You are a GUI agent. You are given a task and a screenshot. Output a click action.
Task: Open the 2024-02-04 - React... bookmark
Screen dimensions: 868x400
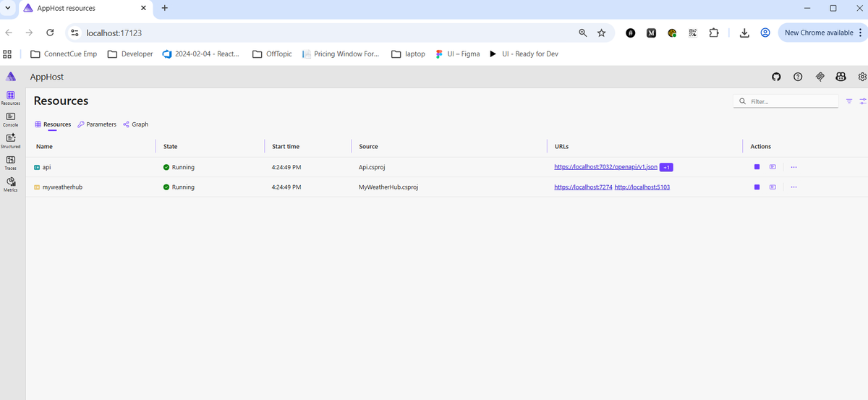tap(201, 54)
